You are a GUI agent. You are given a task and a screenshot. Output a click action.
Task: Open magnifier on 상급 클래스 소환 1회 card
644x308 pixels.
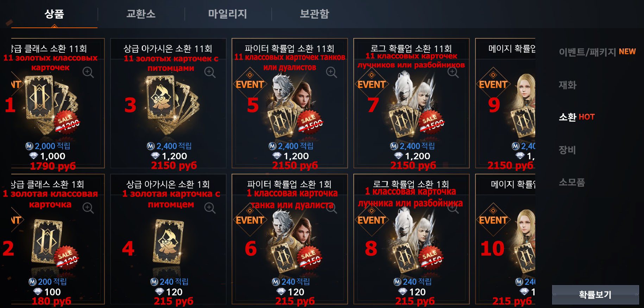pos(88,208)
